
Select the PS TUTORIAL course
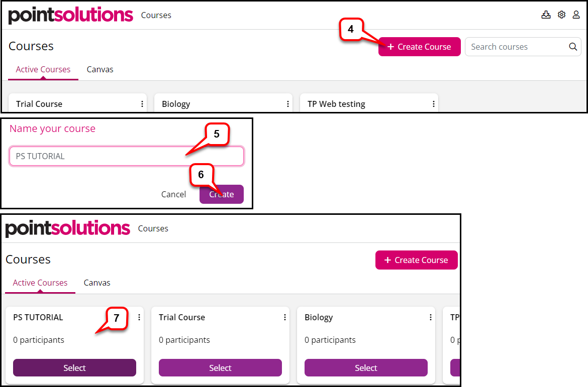tap(74, 367)
